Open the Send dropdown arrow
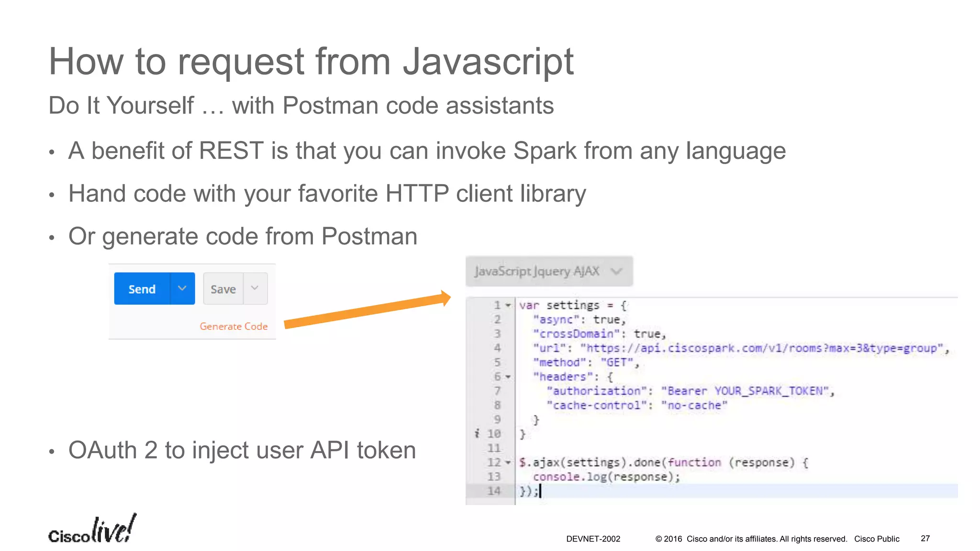Image resolution: width=980 pixels, height=551 pixels. pos(182,288)
